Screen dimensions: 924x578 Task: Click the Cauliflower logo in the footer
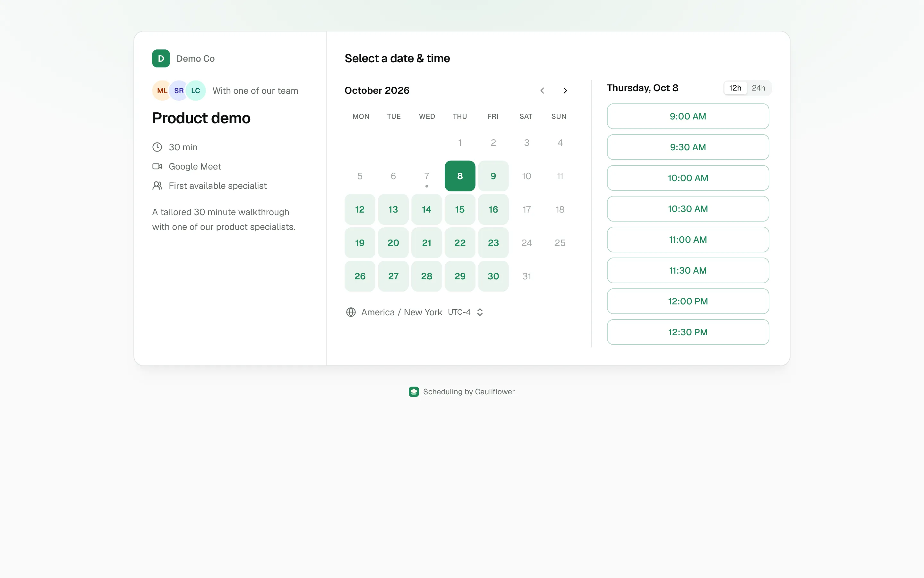coord(414,392)
